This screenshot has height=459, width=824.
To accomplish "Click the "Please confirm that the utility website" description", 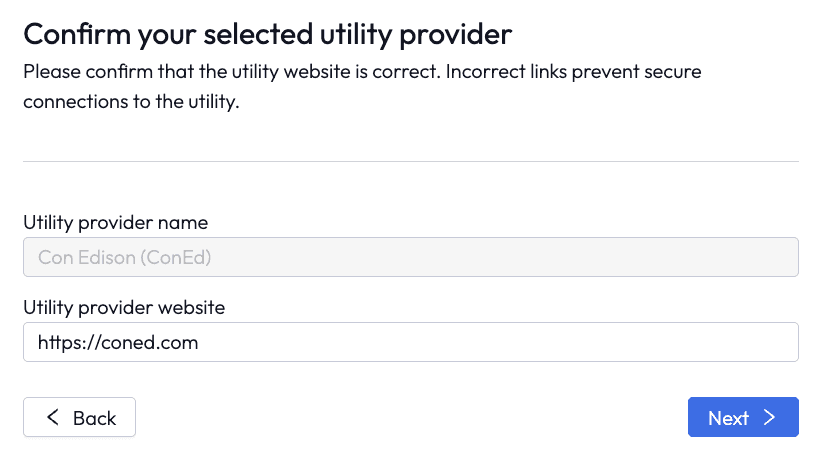I will click(x=362, y=86).
